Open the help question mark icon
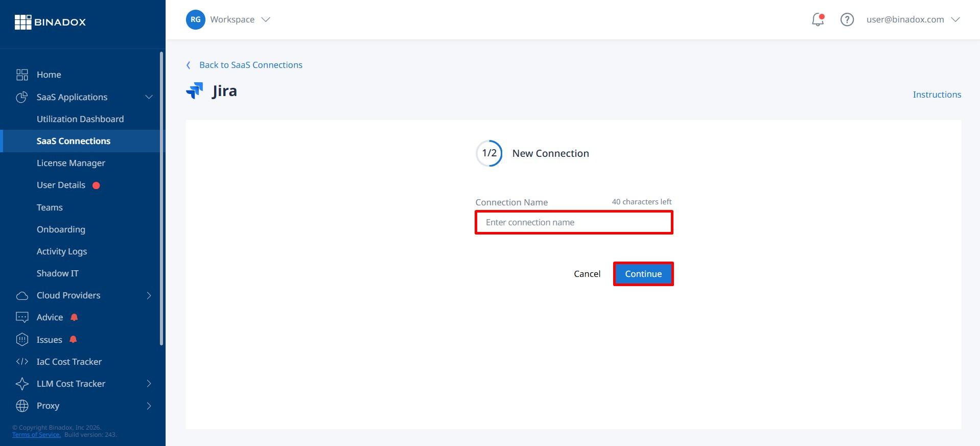Image resolution: width=980 pixels, height=446 pixels. pos(847,19)
